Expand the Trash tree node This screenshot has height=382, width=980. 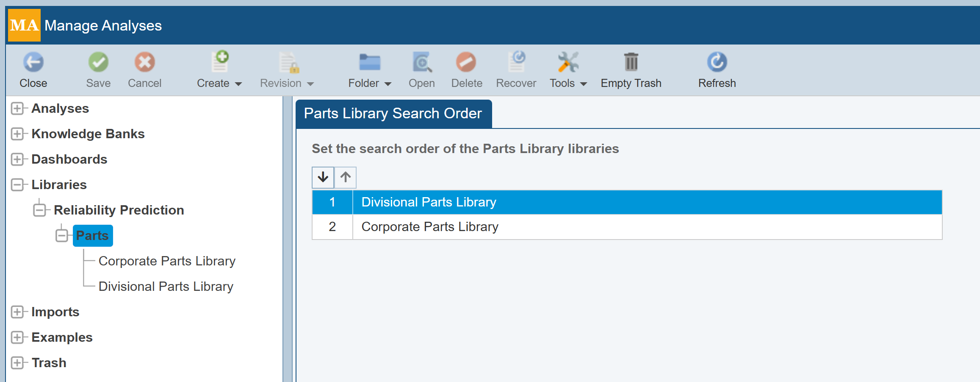tap(17, 363)
